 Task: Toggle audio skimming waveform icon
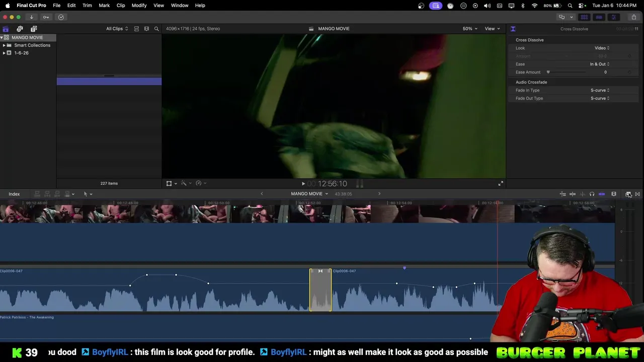[582, 194]
